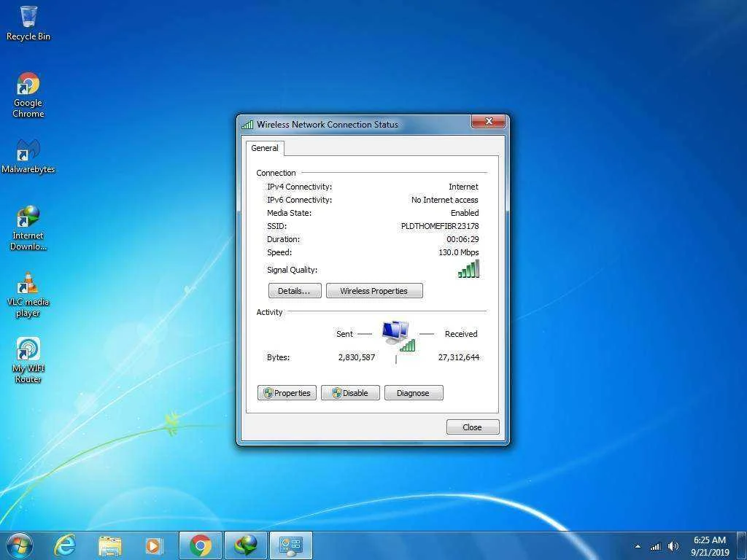Screen dimensions: 747x560
Task: Click the volume speaker tray icon
Action: coord(673,546)
